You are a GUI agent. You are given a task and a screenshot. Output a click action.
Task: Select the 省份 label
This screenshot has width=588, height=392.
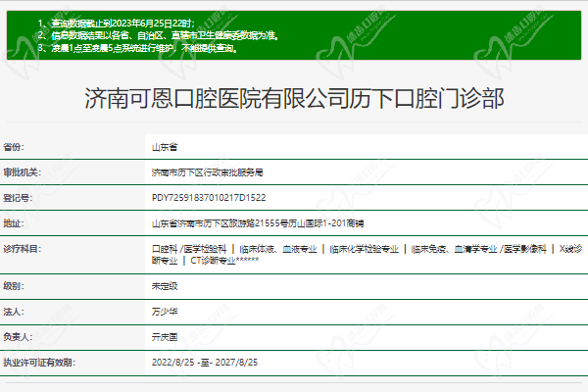coord(14,147)
